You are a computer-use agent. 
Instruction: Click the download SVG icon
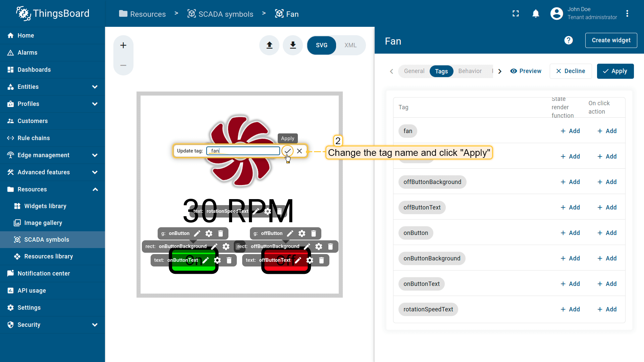[x=293, y=45]
